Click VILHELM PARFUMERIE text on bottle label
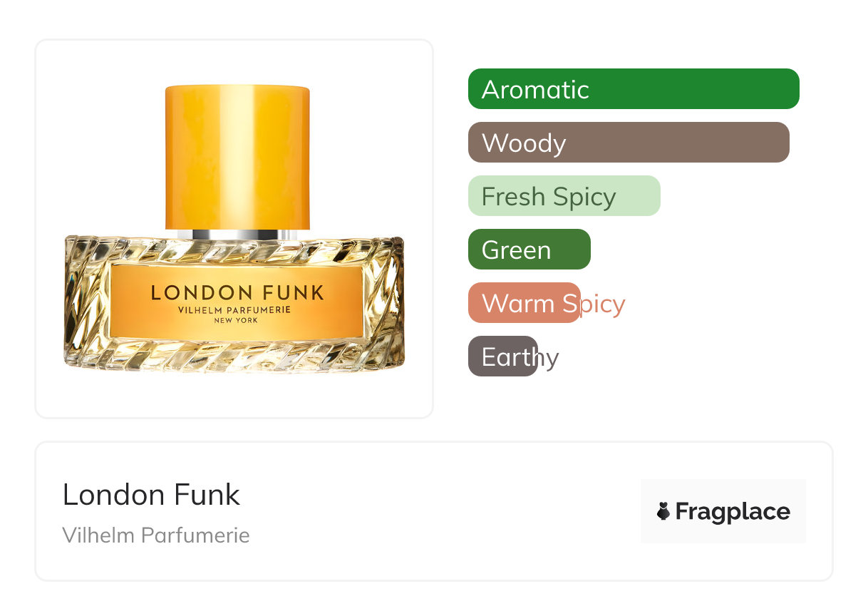The height and width of the screenshot is (616, 868). click(x=237, y=309)
